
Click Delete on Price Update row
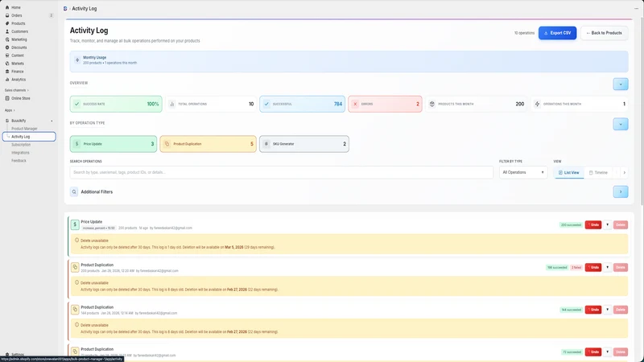[621, 225]
